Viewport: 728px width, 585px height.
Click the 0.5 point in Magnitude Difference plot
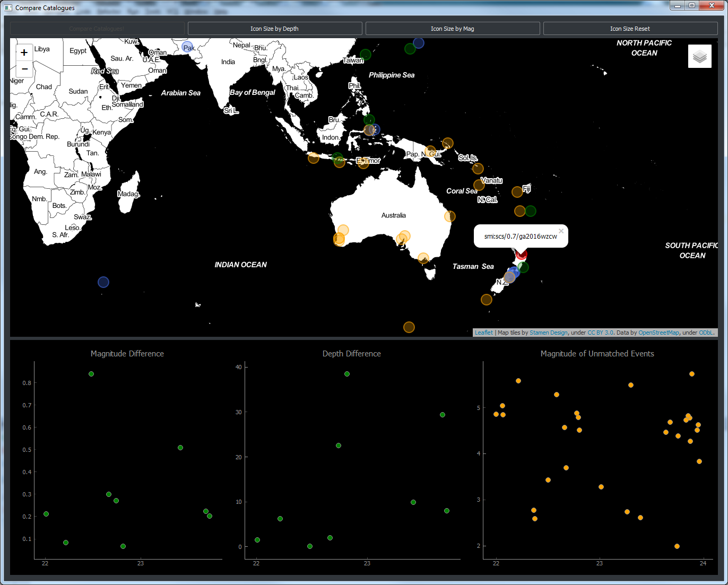click(180, 448)
